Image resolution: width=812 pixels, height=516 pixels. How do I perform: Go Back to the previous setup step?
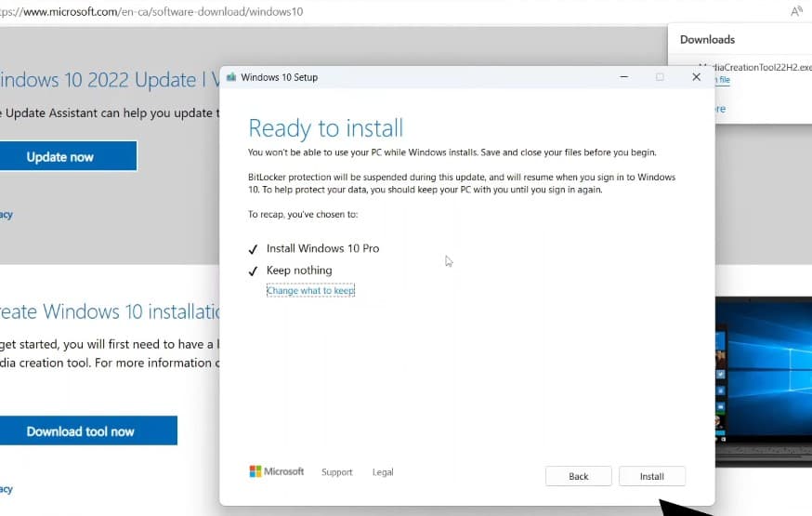tap(578, 476)
